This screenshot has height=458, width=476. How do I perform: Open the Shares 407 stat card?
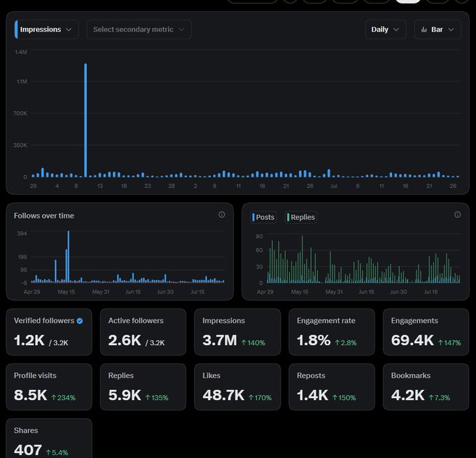point(49,438)
